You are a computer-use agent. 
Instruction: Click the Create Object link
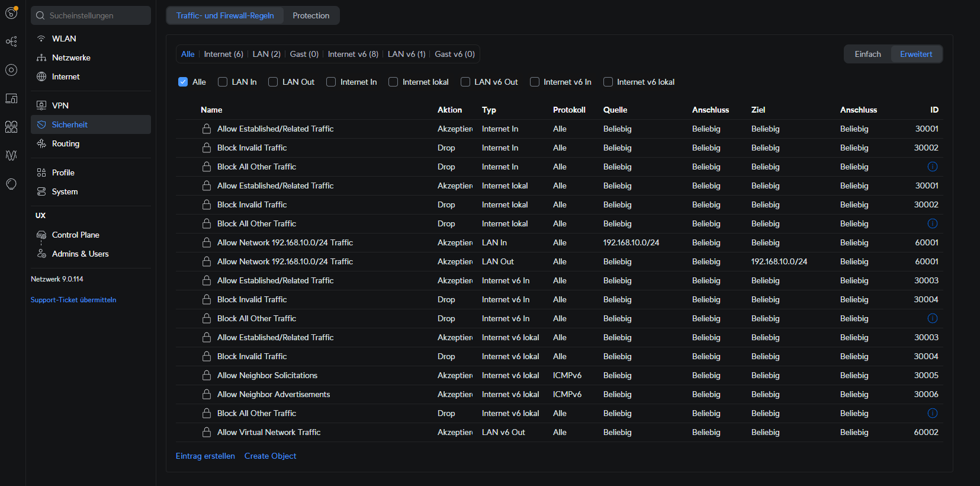click(x=270, y=456)
